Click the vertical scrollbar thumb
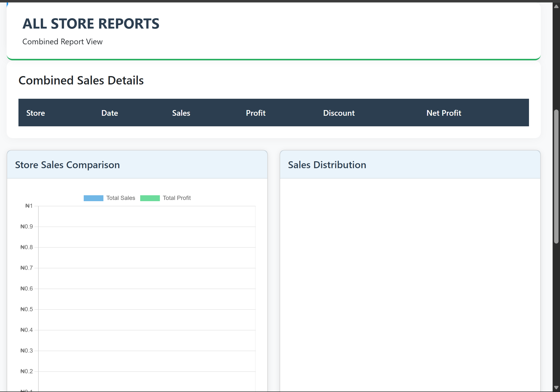The image size is (560, 392). (x=556, y=176)
